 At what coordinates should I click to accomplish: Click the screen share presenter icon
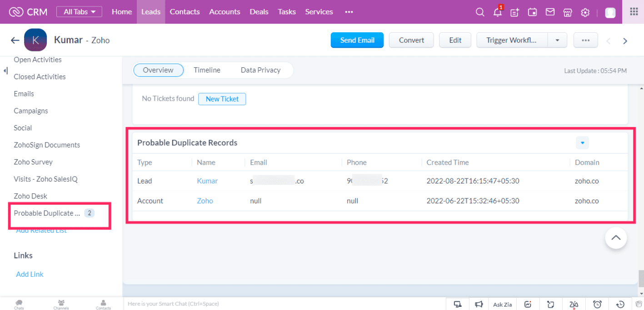458,304
